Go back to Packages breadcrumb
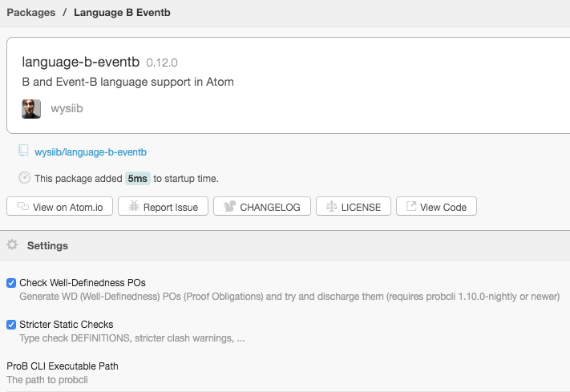The width and height of the screenshot is (570, 392). (30, 13)
